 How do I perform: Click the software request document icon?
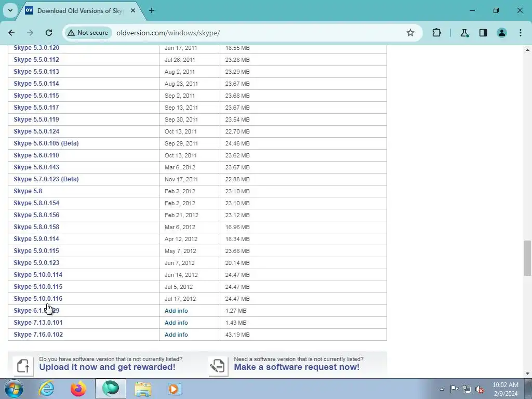[x=218, y=366]
